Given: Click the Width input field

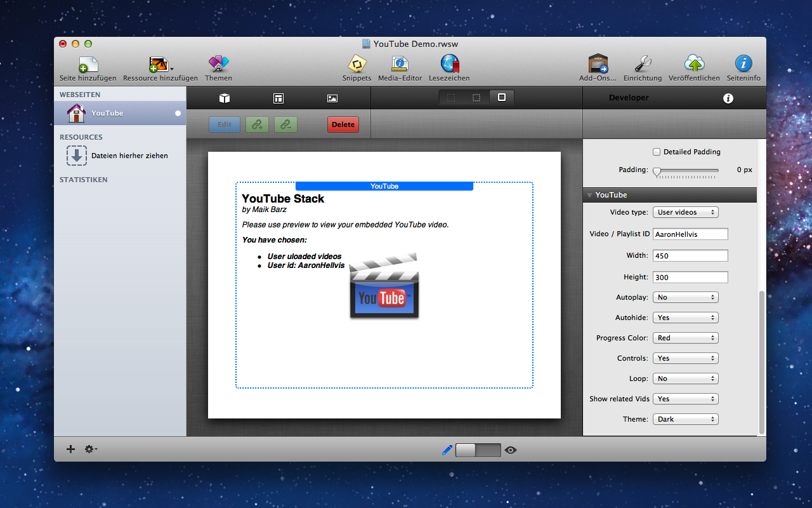Looking at the screenshot, I should point(690,256).
